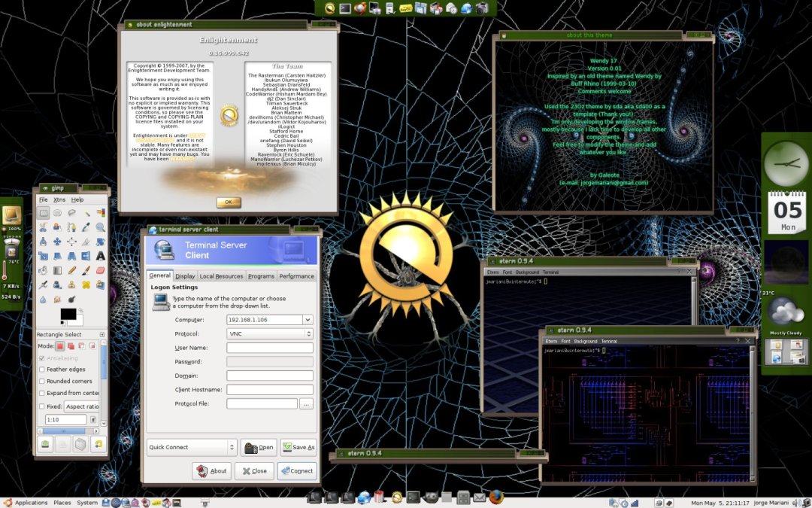Toggle the Rounded corners checkbox
Screen dimensions: 812x508
click(x=42, y=382)
